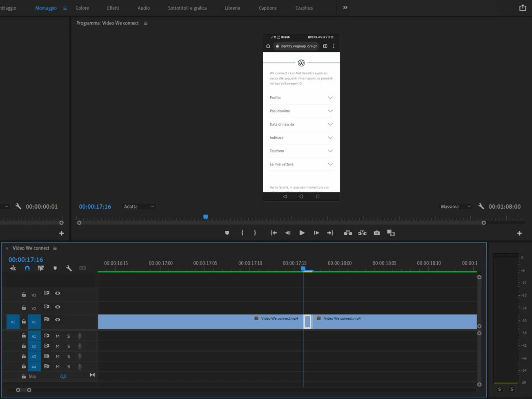The width and height of the screenshot is (532, 399).
Task: Click the Quick Export share icon
Action: click(x=523, y=8)
